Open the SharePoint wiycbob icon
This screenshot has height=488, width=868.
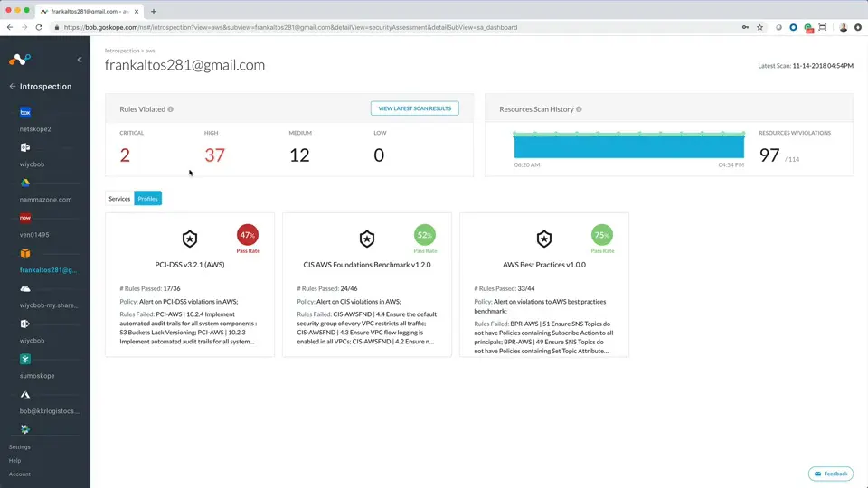pyautogui.click(x=25, y=324)
